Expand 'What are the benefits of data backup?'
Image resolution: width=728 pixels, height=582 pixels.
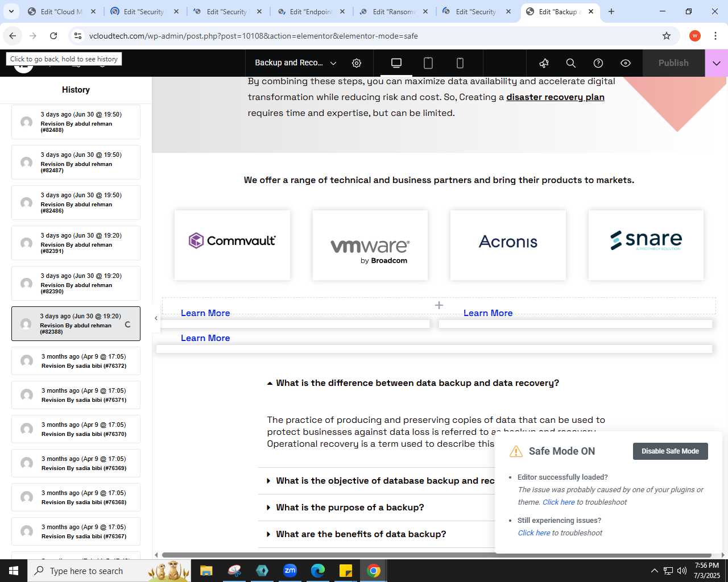tap(357, 534)
